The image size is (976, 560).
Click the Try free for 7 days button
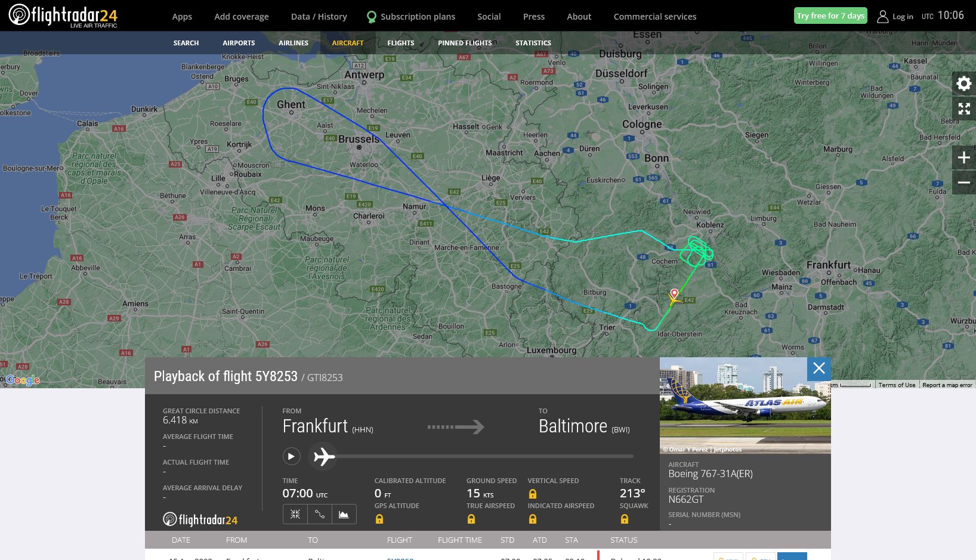pos(830,16)
